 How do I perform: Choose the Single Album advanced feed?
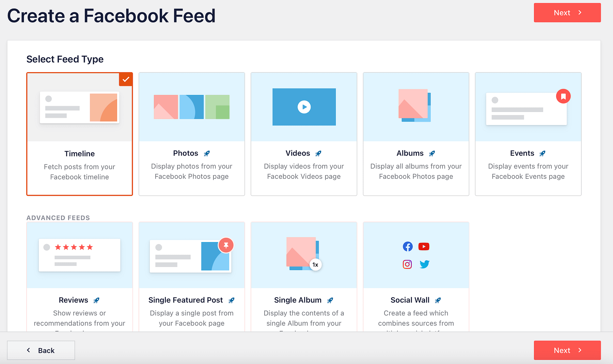tap(303, 276)
